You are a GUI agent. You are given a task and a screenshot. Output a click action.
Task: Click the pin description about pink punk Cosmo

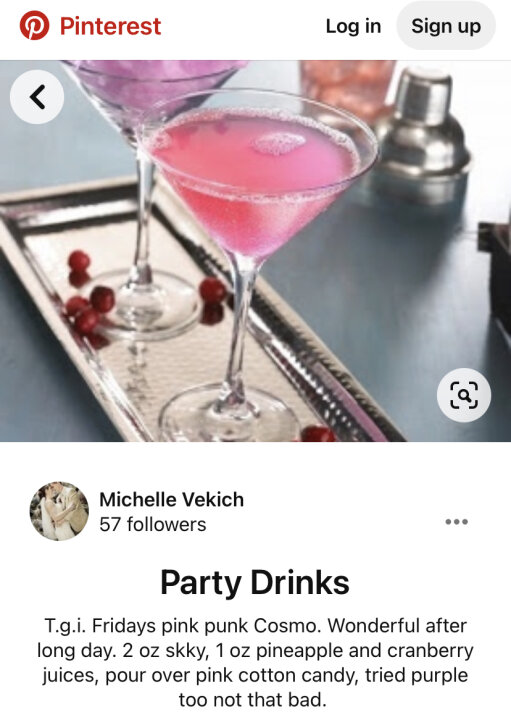tap(255, 663)
